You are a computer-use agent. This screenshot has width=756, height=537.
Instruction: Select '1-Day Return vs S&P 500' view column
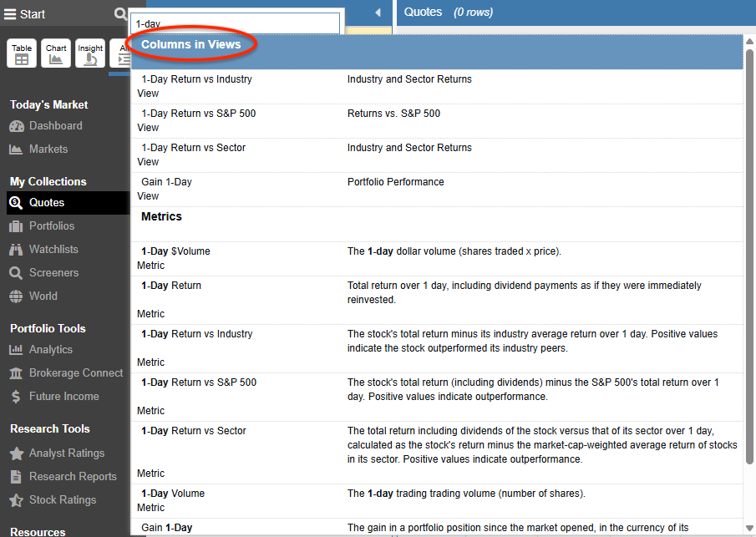click(437, 120)
